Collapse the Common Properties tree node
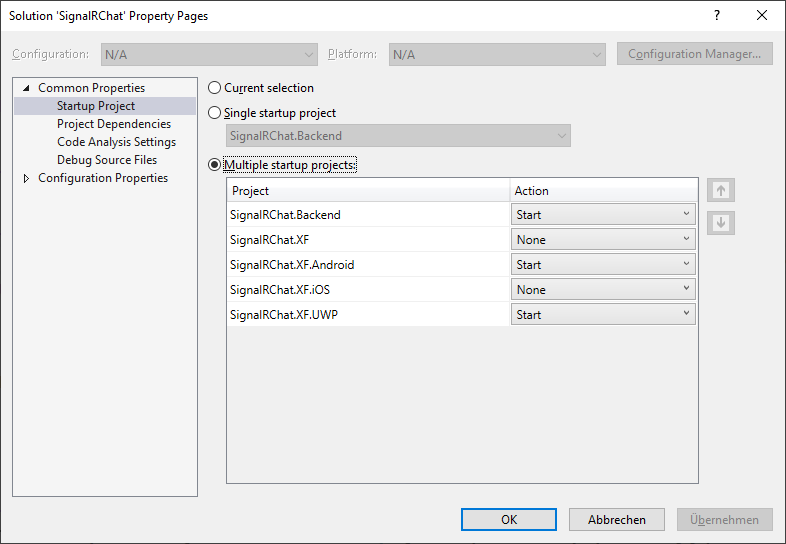Screen dimensions: 786x544 click(x=26, y=88)
